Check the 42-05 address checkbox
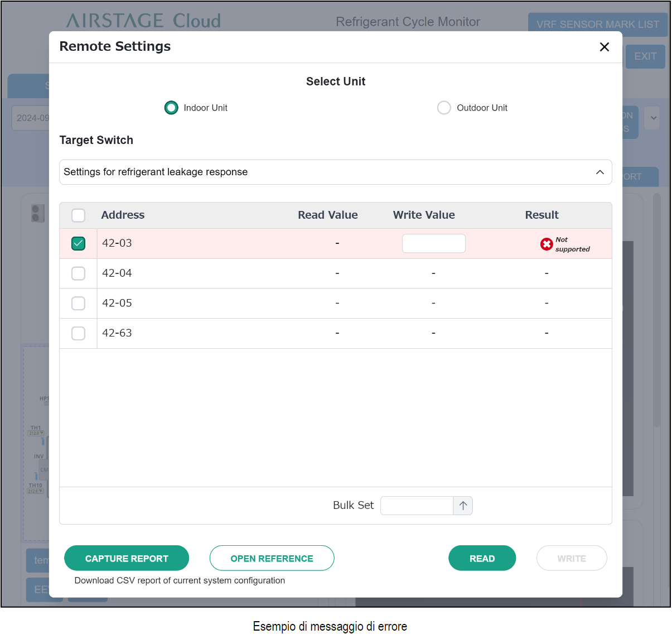 click(79, 303)
